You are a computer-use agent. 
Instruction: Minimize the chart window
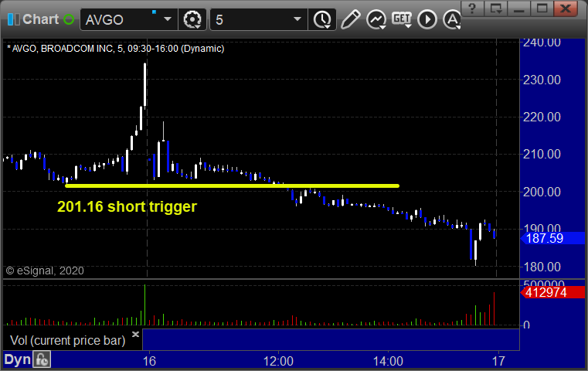pos(518,9)
